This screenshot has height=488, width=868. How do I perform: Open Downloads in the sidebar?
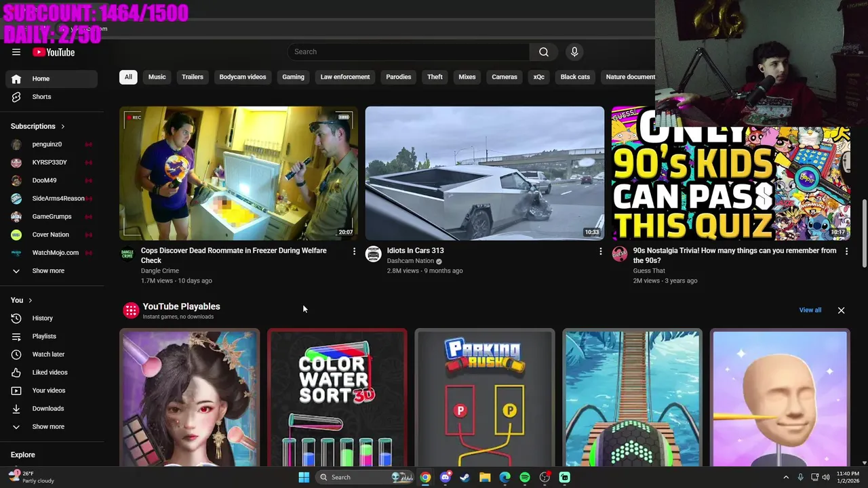52,409
